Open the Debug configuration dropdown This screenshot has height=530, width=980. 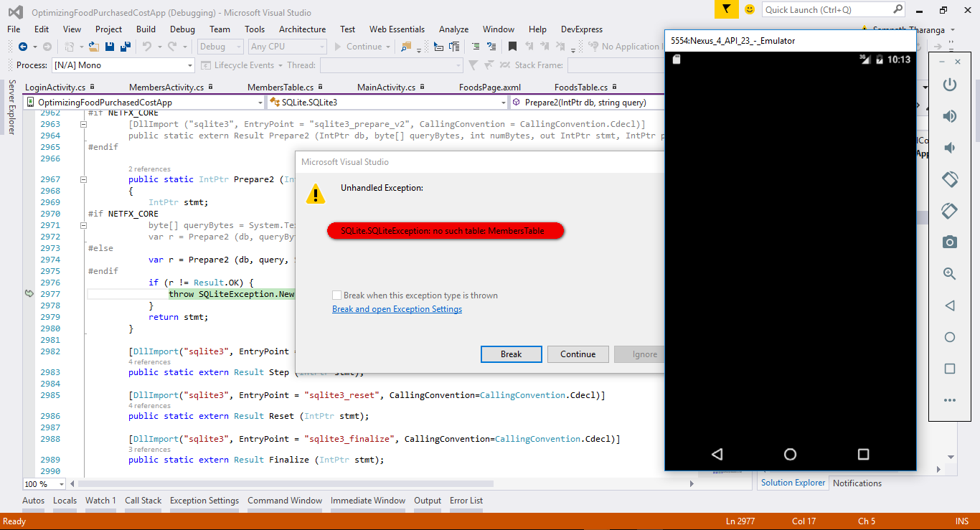[221, 47]
